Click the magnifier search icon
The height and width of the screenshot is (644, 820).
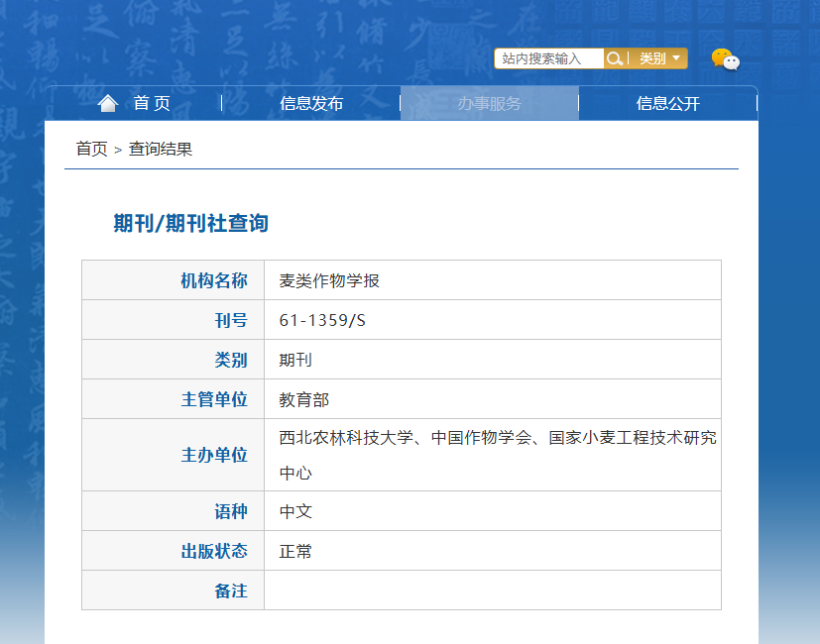click(x=615, y=58)
